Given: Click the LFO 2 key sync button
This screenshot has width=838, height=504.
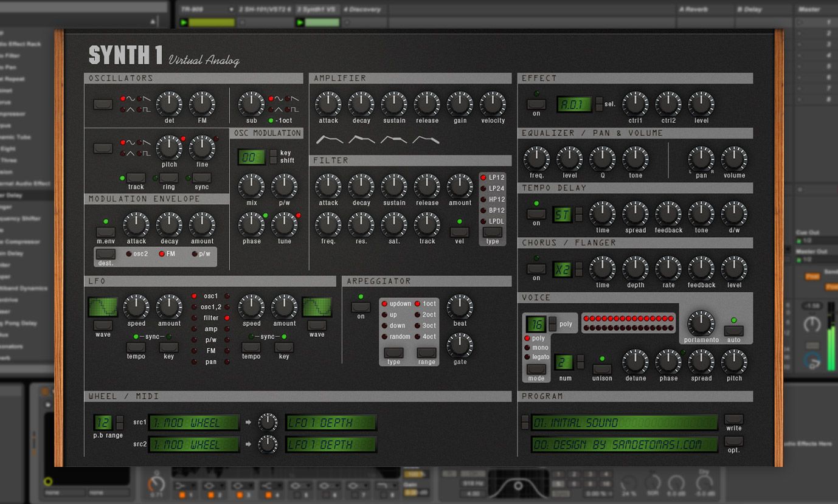Looking at the screenshot, I should 284,347.
